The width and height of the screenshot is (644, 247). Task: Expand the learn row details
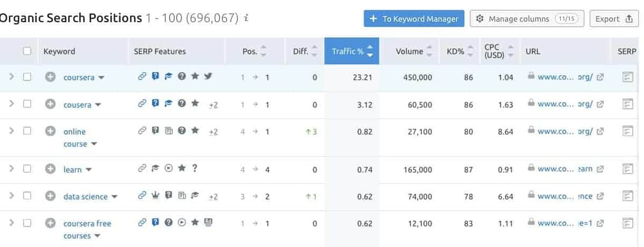point(11,169)
